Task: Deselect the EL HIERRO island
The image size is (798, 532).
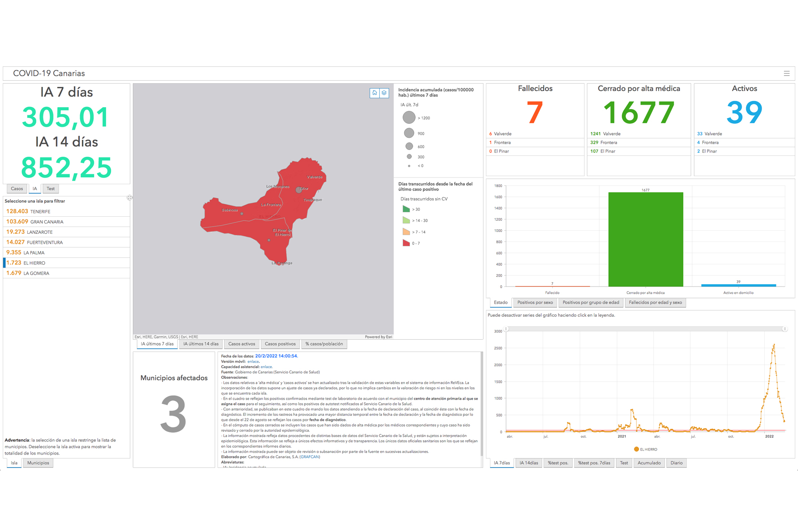Action: pos(34,263)
